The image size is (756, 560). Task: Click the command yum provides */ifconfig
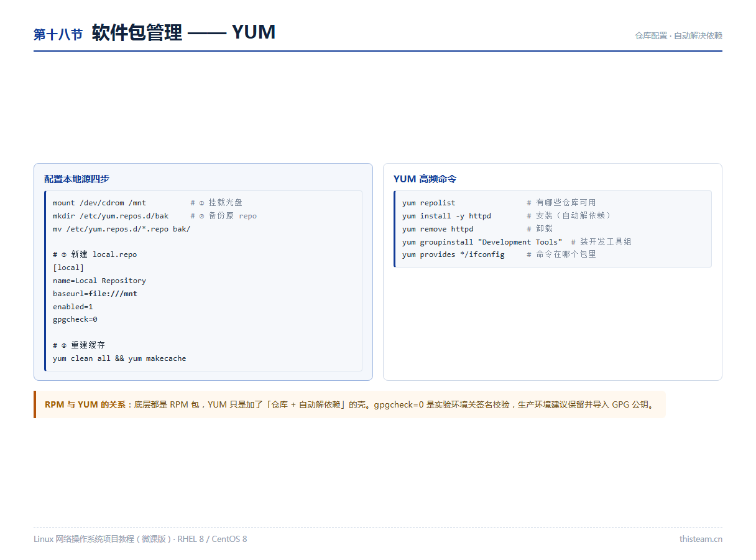coord(453,254)
